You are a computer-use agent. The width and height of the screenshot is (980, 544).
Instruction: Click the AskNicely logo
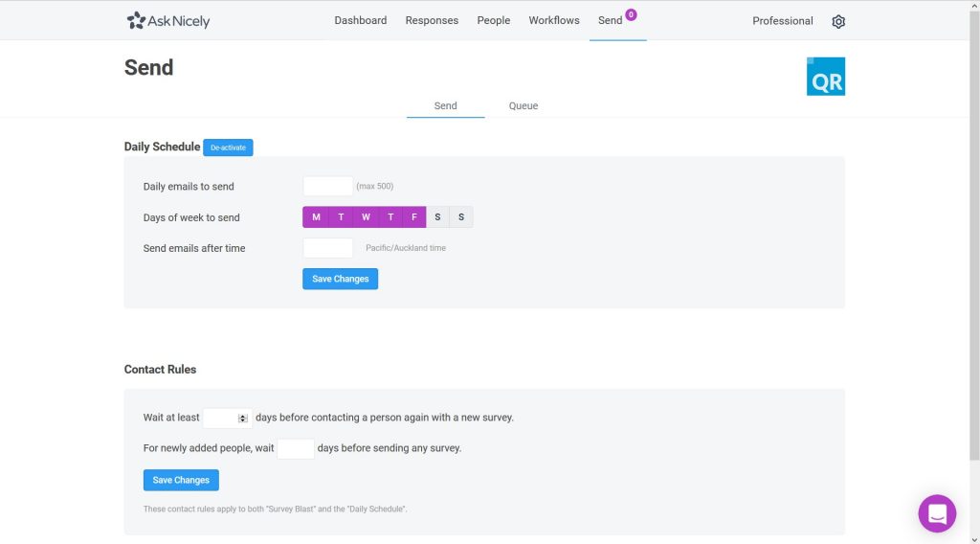click(x=168, y=21)
